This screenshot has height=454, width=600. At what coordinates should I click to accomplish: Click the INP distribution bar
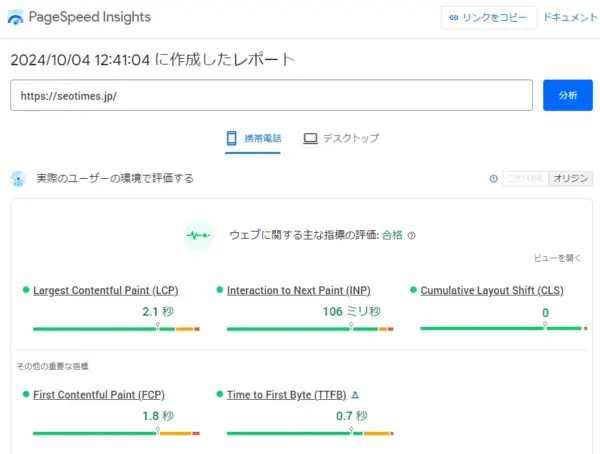click(x=310, y=329)
